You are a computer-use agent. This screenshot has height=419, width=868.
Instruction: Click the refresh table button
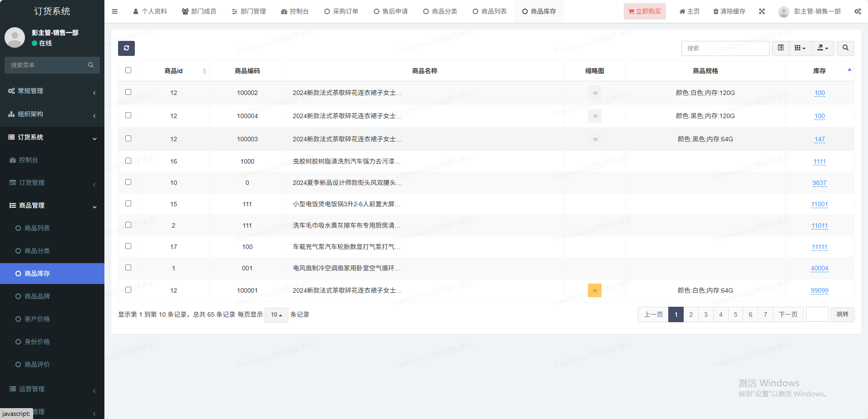pyautogui.click(x=126, y=48)
